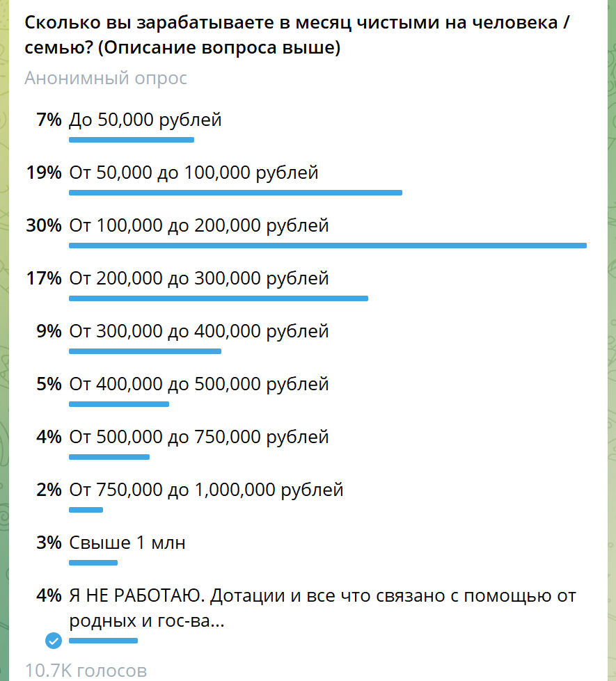Select 'От 100,000 до 200,000 рублей' option
This screenshot has height=681, width=616.
(x=198, y=226)
